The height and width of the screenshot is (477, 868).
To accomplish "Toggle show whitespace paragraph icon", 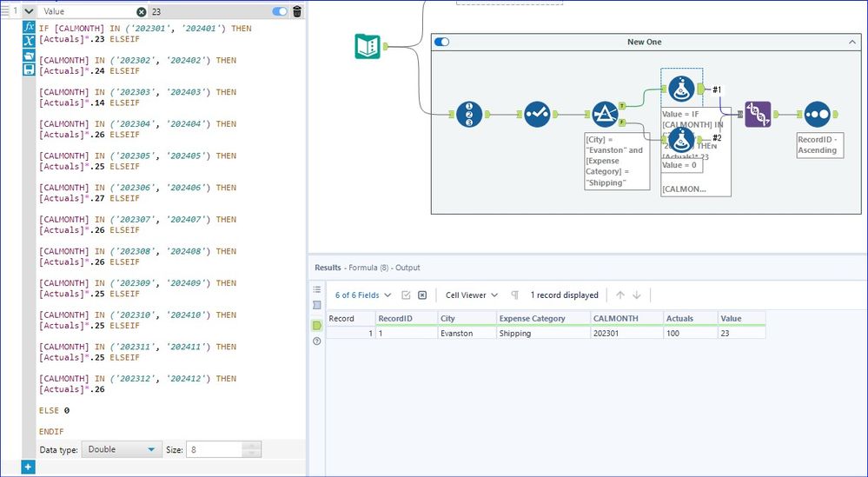I will pos(514,295).
